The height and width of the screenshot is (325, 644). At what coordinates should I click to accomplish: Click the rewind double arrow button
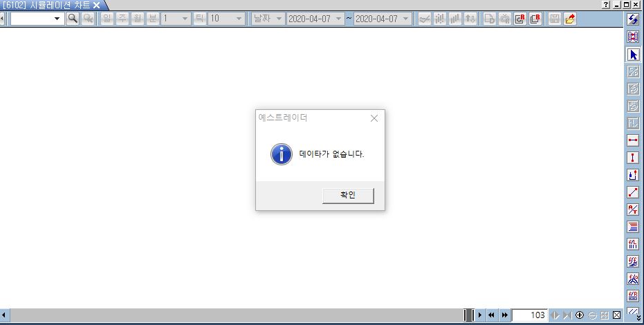[x=491, y=315]
